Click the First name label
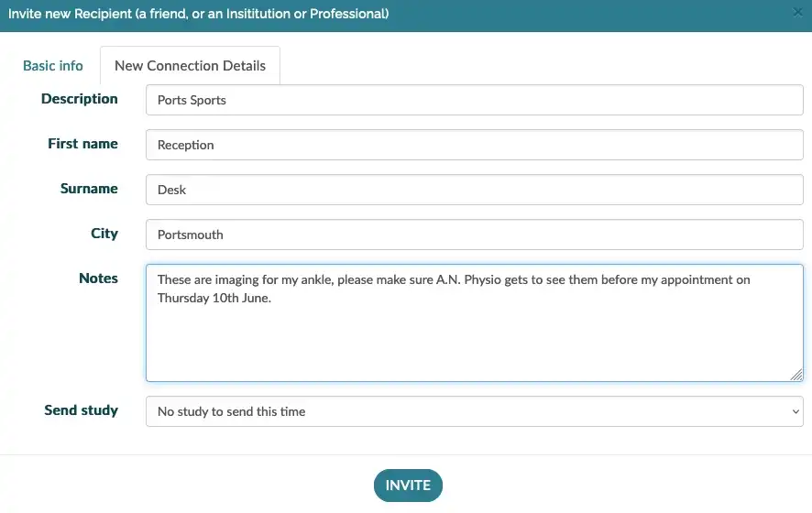Screen dimensions: 812x513 (82, 144)
